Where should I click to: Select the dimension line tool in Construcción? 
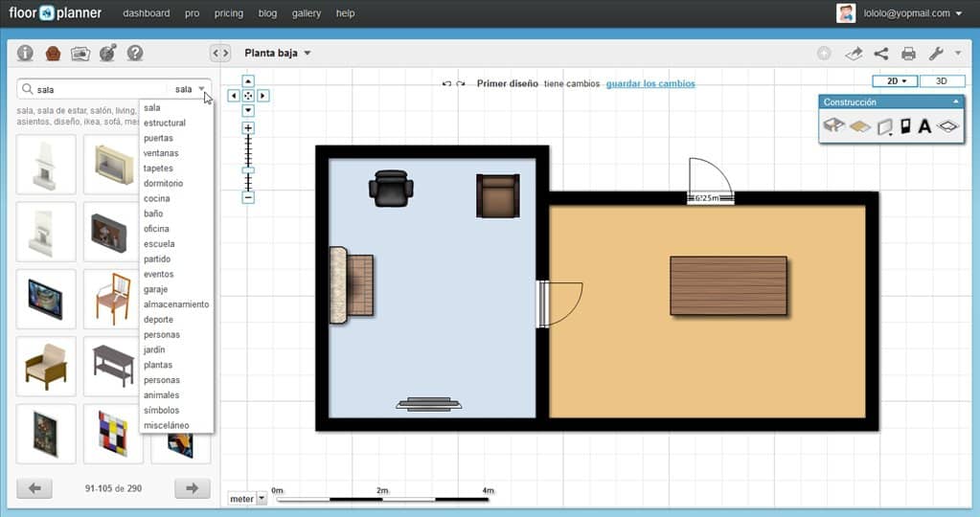tap(948, 126)
